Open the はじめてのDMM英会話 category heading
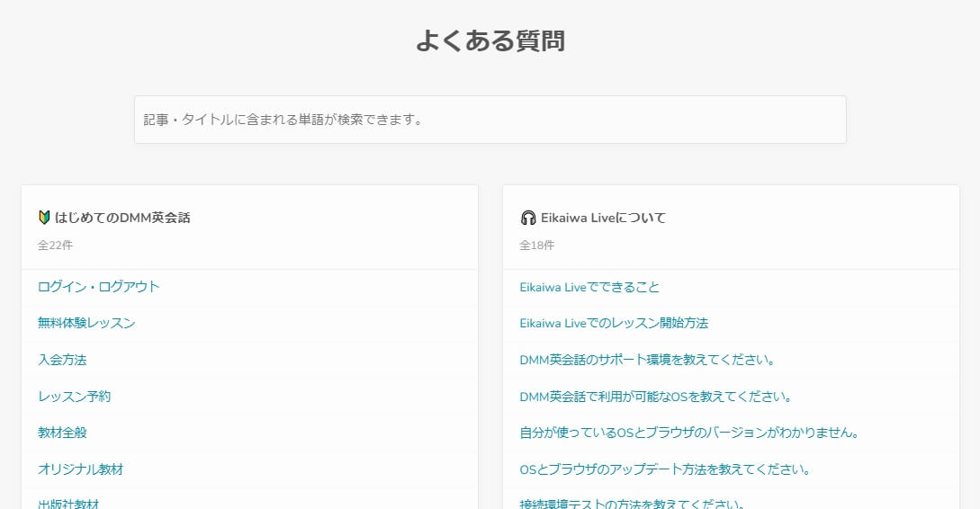This screenshot has height=509, width=980. (x=122, y=218)
